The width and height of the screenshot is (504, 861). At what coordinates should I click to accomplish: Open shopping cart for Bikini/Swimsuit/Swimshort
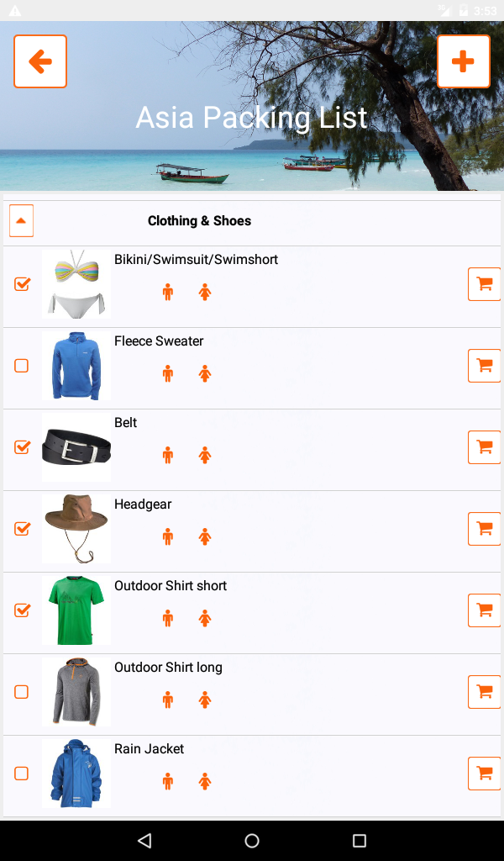click(x=484, y=284)
